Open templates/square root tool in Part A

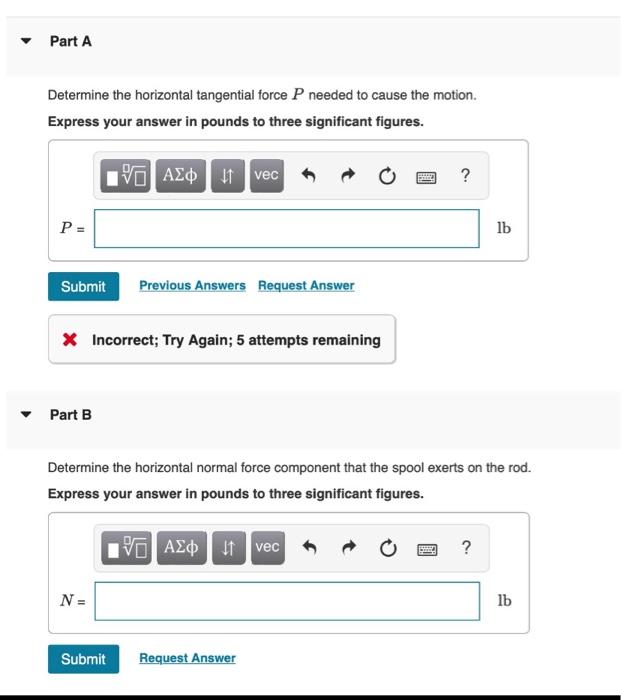(125, 176)
